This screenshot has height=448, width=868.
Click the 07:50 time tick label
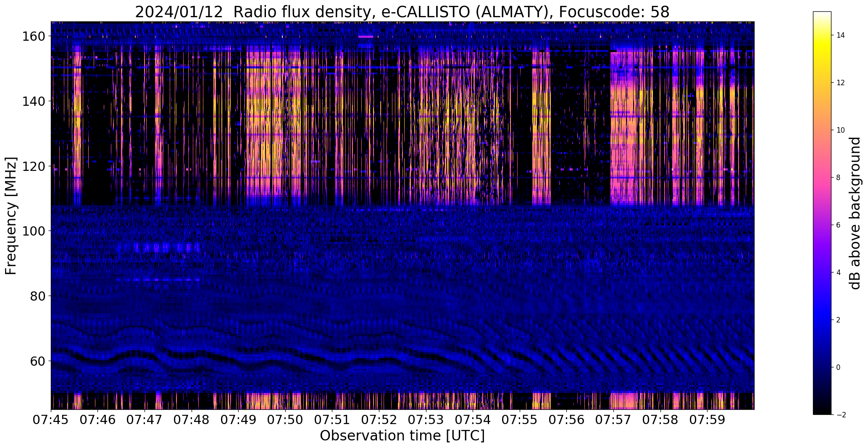pyautogui.click(x=285, y=419)
